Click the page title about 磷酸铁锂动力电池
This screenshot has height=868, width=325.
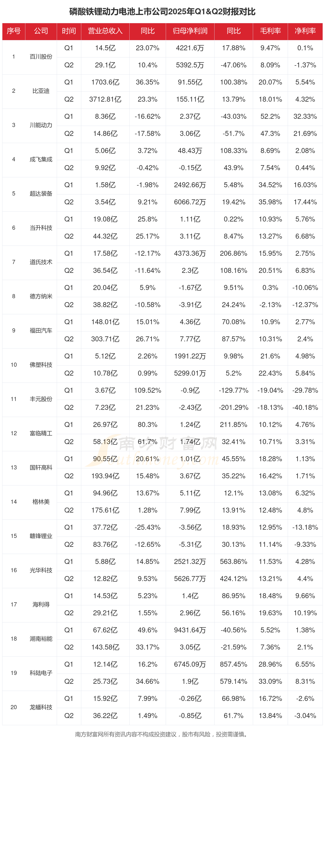[x=162, y=12]
